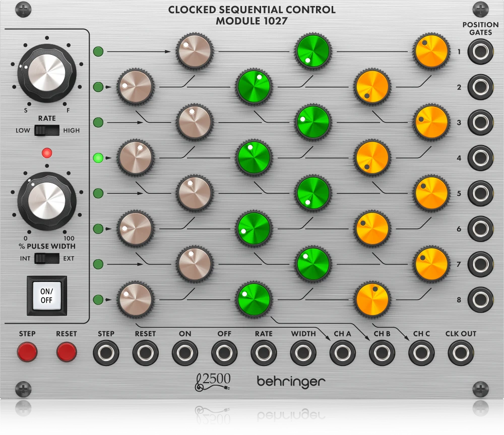
Task: Hit the red RESET push button
Action: tap(67, 352)
